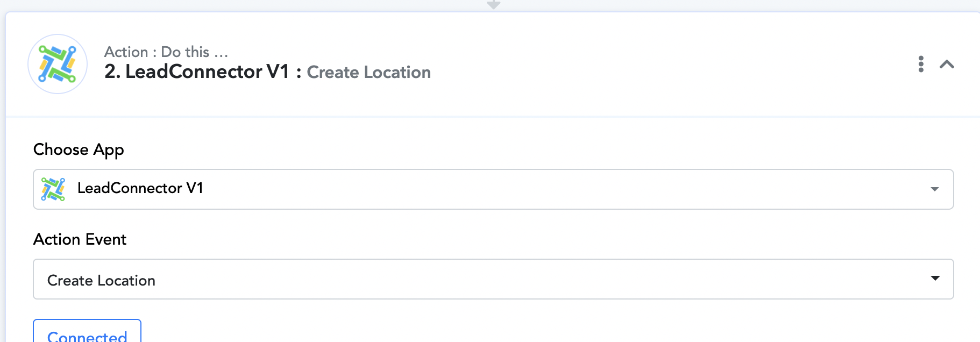Click the Connected button
Viewport: 980px width, 342px height.
tap(87, 331)
